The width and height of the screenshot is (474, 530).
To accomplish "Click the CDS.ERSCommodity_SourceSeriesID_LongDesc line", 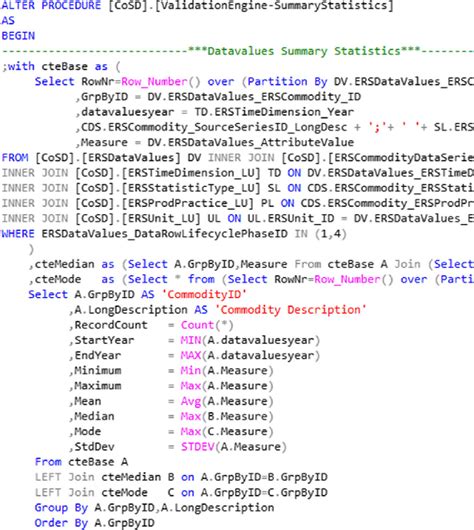I will 275,127.
